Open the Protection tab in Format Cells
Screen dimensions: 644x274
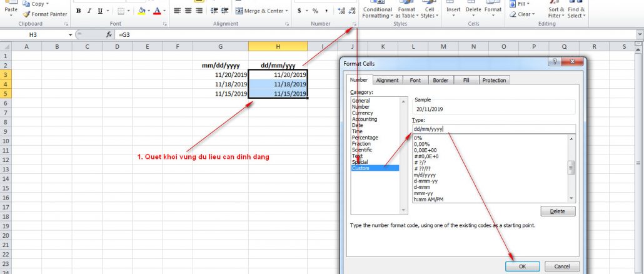click(494, 80)
